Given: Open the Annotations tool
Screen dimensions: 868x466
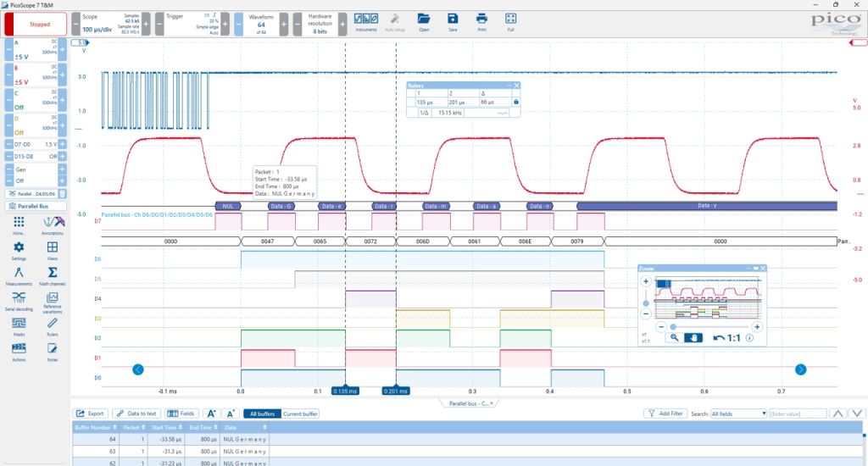Looking at the screenshot, I should coord(53,225).
